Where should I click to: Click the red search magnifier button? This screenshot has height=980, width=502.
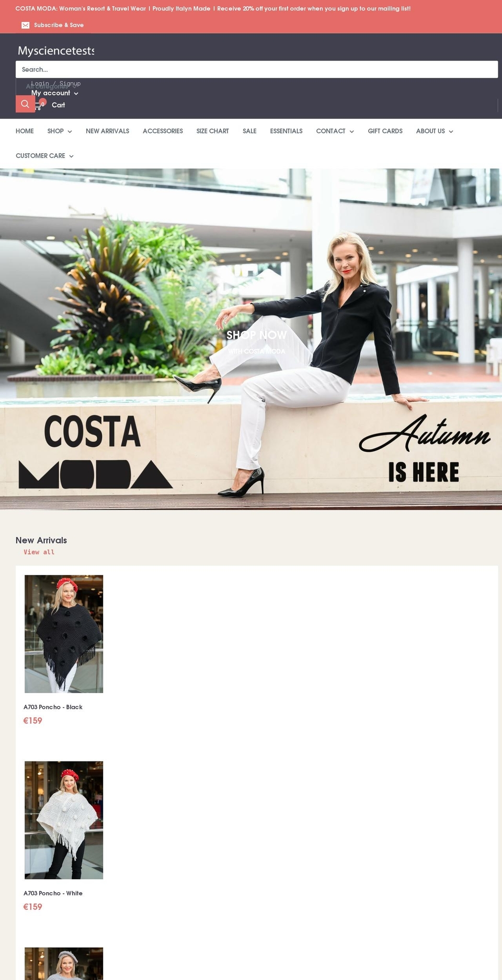[x=25, y=104]
